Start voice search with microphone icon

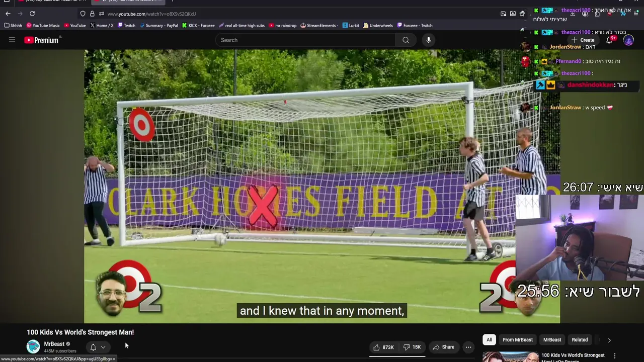click(428, 40)
